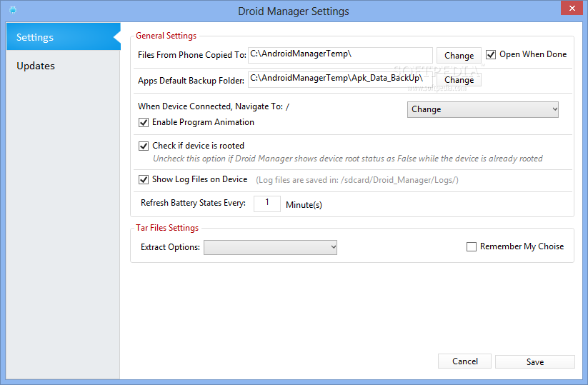Uncheck Check if device is rooted
This screenshot has width=588, height=385.
pos(144,146)
